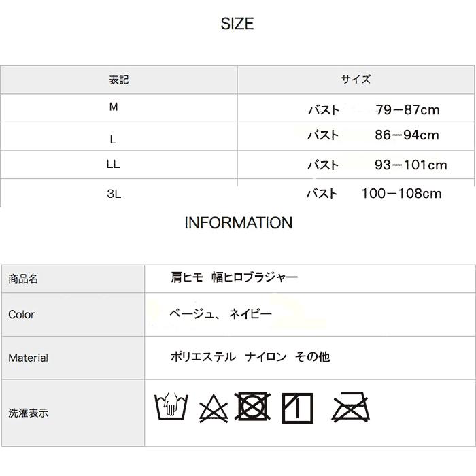
Task: Click the 商品名 row label
Action: pos(23,279)
